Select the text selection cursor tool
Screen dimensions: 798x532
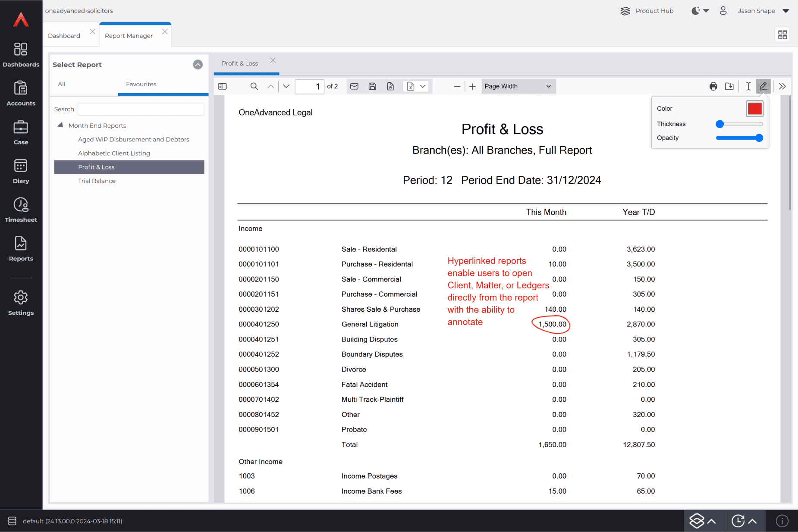coord(748,86)
